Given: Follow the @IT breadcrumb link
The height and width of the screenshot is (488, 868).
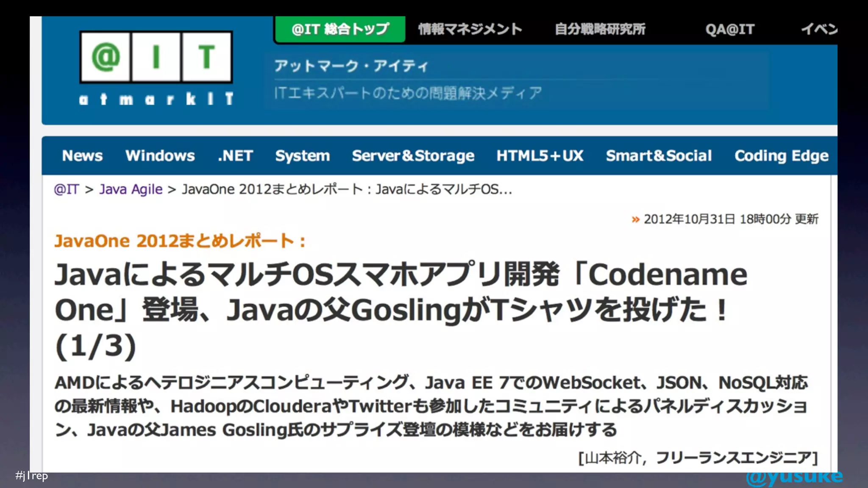Looking at the screenshot, I should (x=67, y=189).
